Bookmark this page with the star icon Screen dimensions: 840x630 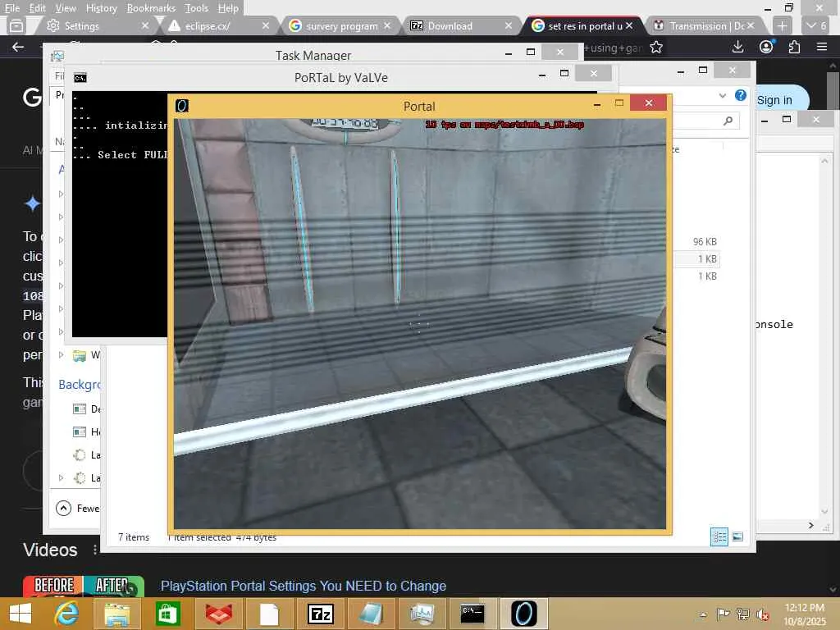656,47
